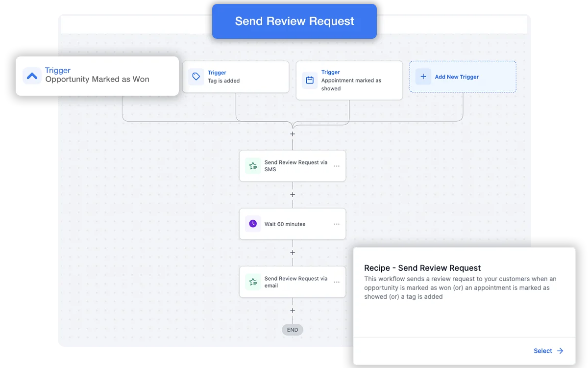Viewport: 588px width, 368px height.
Task: Click the Add New Trigger button
Action: (463, 77)
